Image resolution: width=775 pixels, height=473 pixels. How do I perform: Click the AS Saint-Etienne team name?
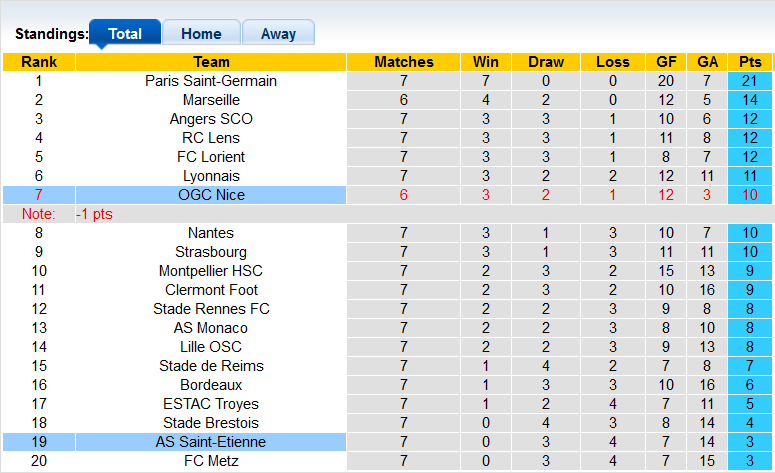211,442
